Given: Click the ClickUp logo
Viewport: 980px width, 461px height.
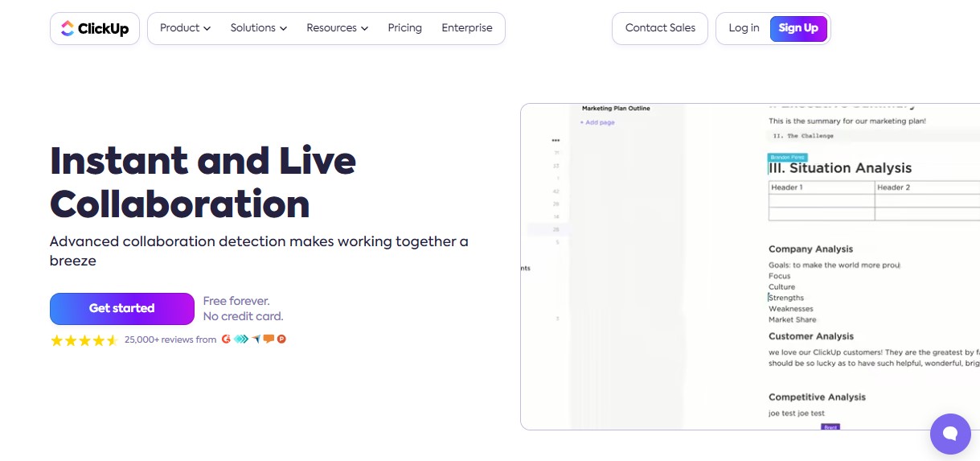Looking at the screenshot, I should click(x=95, y=29).
